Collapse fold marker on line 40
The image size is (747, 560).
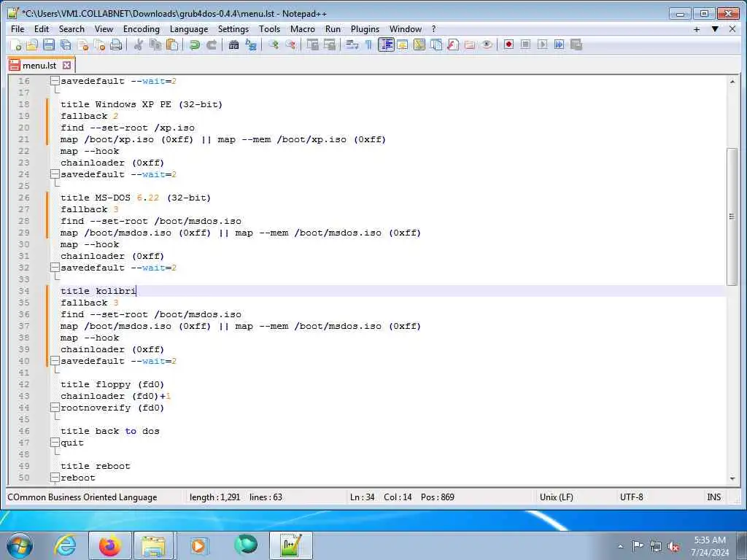click(x=55, y=361)
